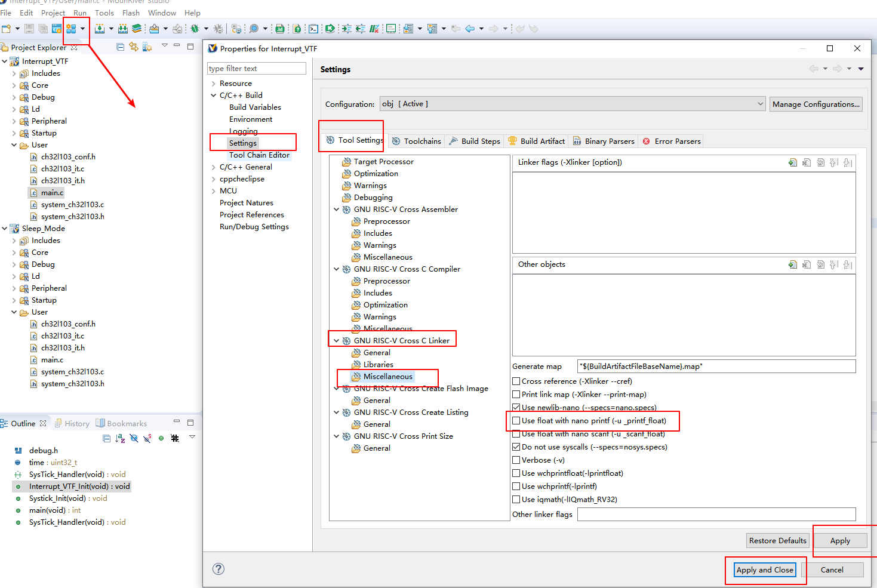Uncheck Do not use syscalls option

(516, 447)
